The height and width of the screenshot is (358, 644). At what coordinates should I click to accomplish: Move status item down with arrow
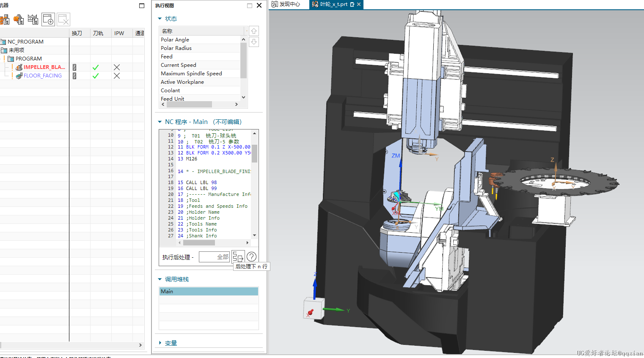click(254, 42)
